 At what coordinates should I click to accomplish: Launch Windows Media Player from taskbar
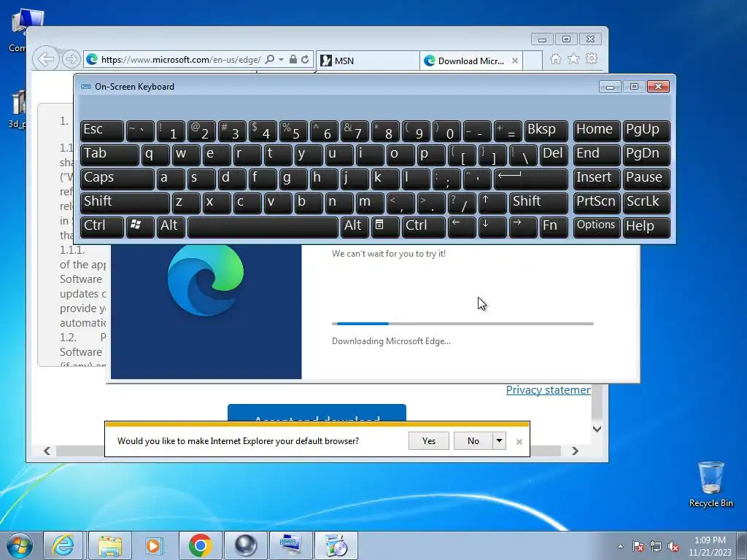tap(154, 545)
